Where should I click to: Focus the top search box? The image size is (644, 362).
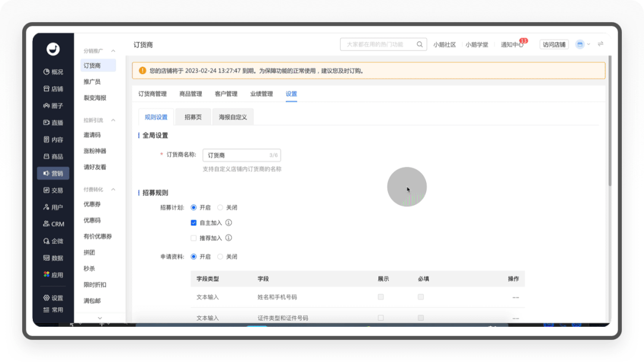click(383, 44)
